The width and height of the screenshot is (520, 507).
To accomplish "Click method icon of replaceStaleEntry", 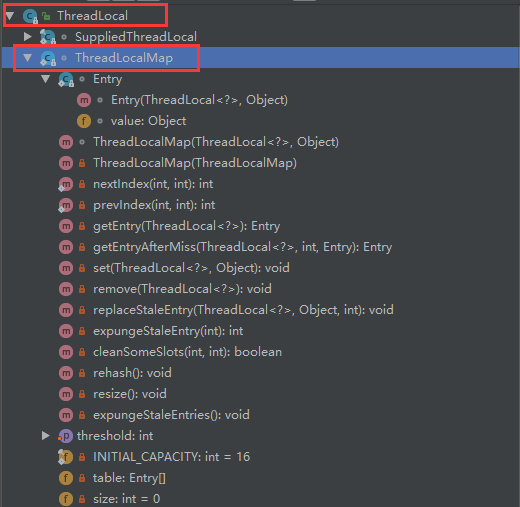I will (66, 310).
